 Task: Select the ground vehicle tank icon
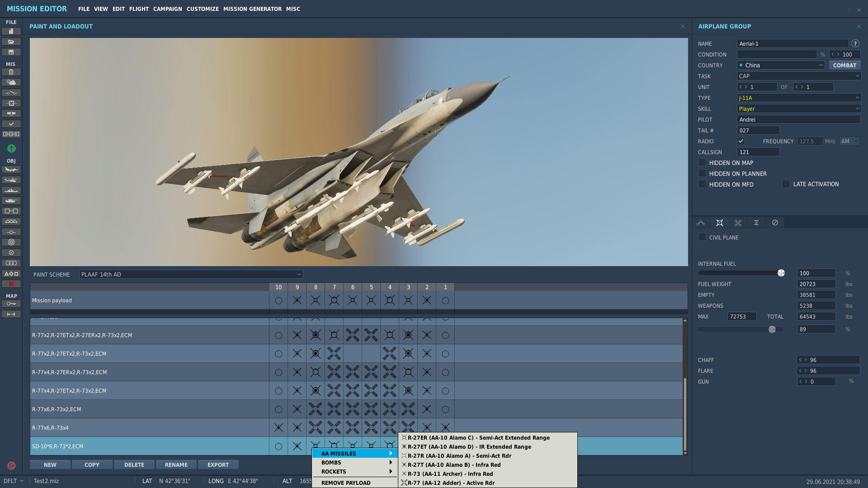pyautogui.click(x=11, y=201)
